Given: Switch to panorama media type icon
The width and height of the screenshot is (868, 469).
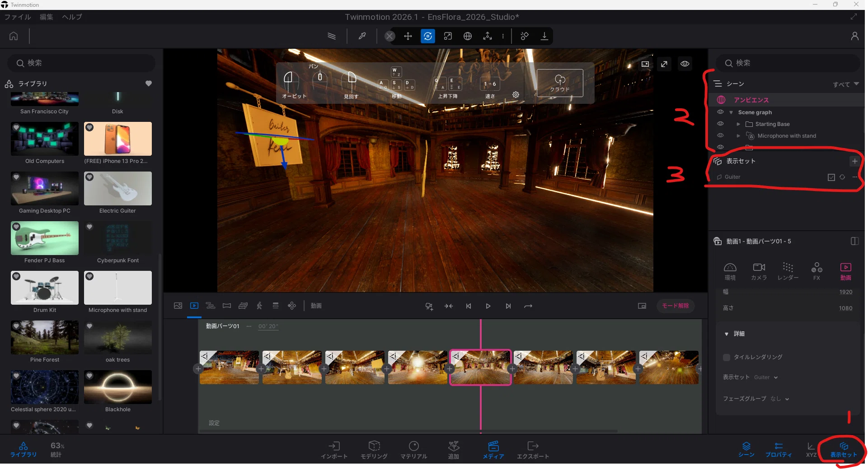Looking at the screenshot, I should (227, 306).
